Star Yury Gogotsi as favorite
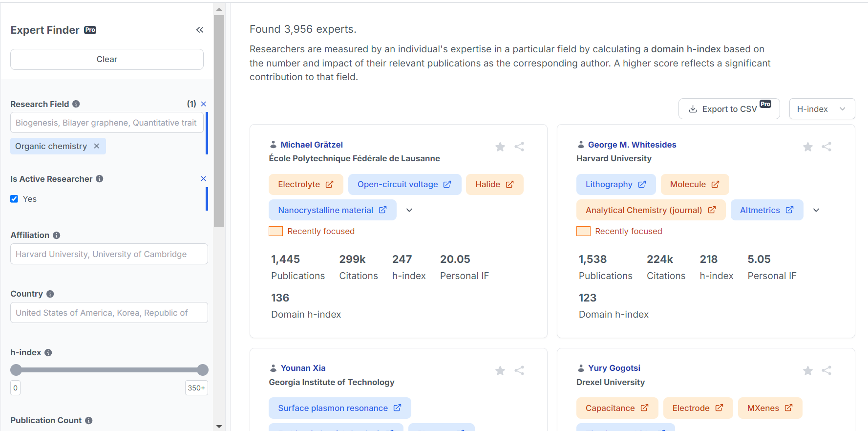This screenshot has width=868, height=431. pyautogui.click(x=808, y=370)
